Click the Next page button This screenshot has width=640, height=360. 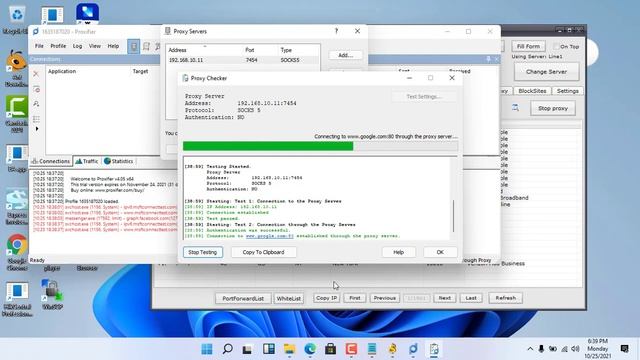[444, 298]
